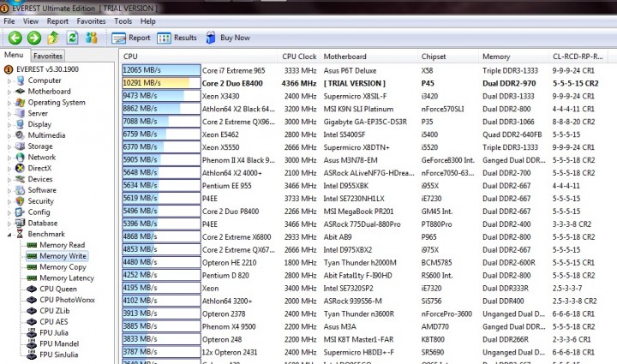Select the Multimedia tree icon
The height and width of the screenshot is (364, 617).
pyautogui.click(x=20, y=135)
